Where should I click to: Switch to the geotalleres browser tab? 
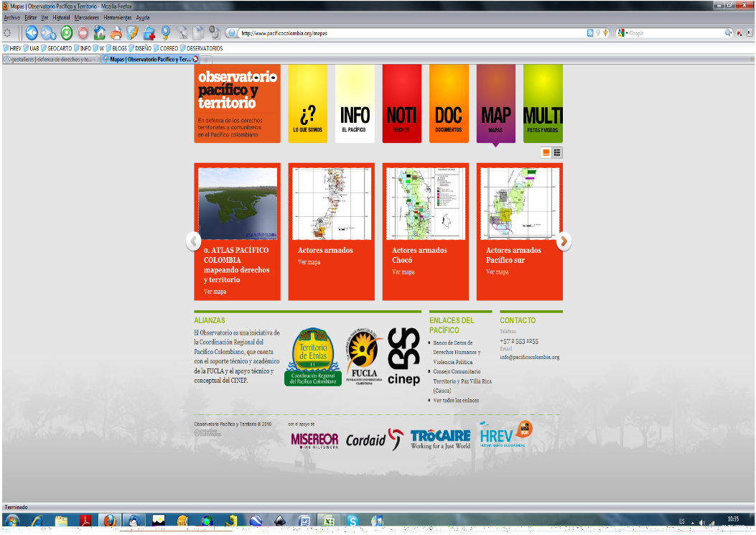(x=50, y=60)
